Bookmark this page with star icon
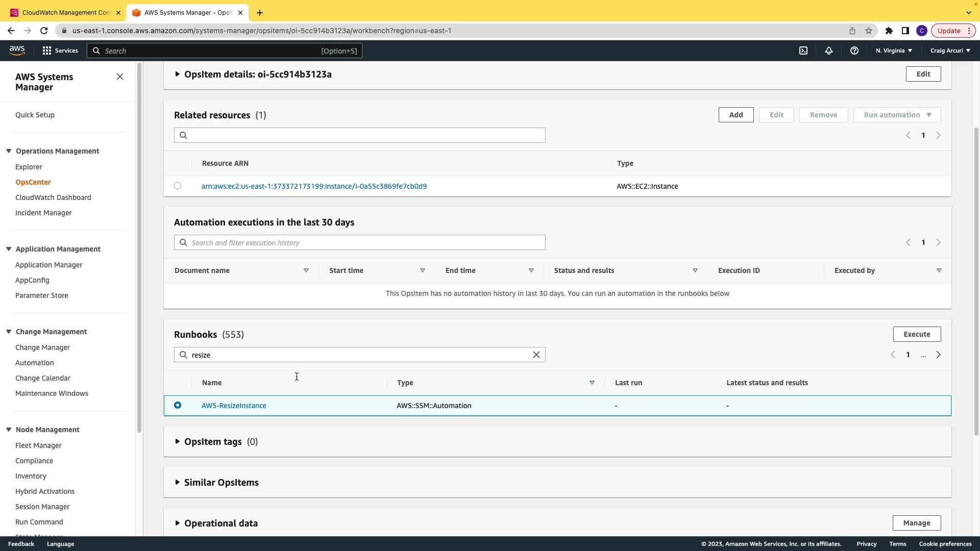This screenshot has height=551, width=980. [869, 31]
